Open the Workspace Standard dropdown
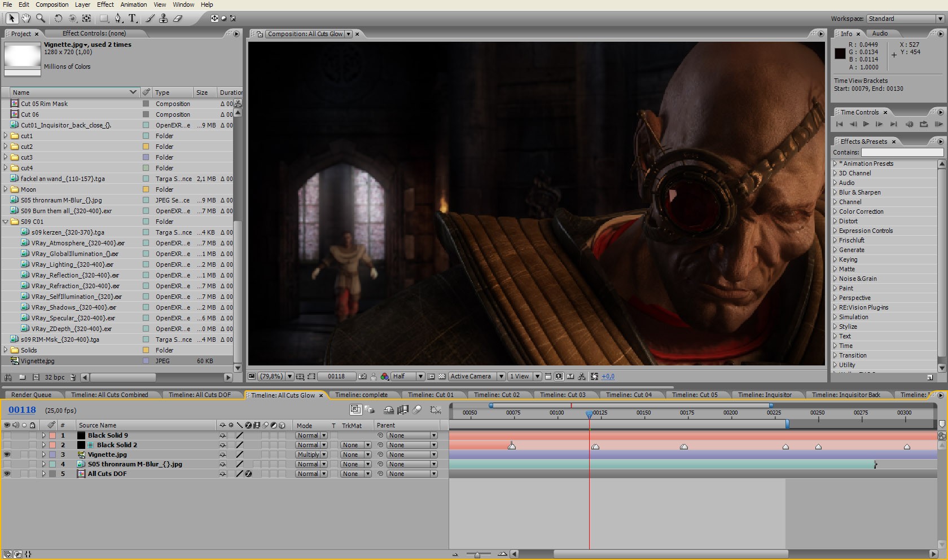This screenshot has height=560, width=948. coord(905,19)
